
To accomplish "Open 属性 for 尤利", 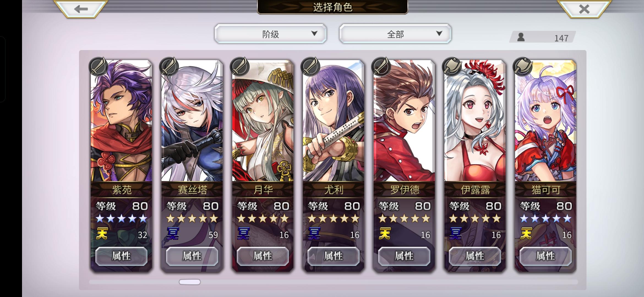I will click(x=334, y=256).
